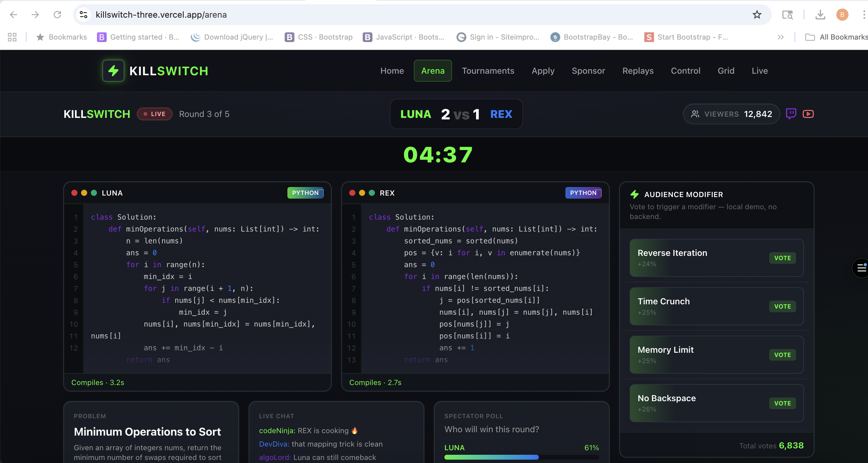Click the yellow dot in LUNA editor

84,193
